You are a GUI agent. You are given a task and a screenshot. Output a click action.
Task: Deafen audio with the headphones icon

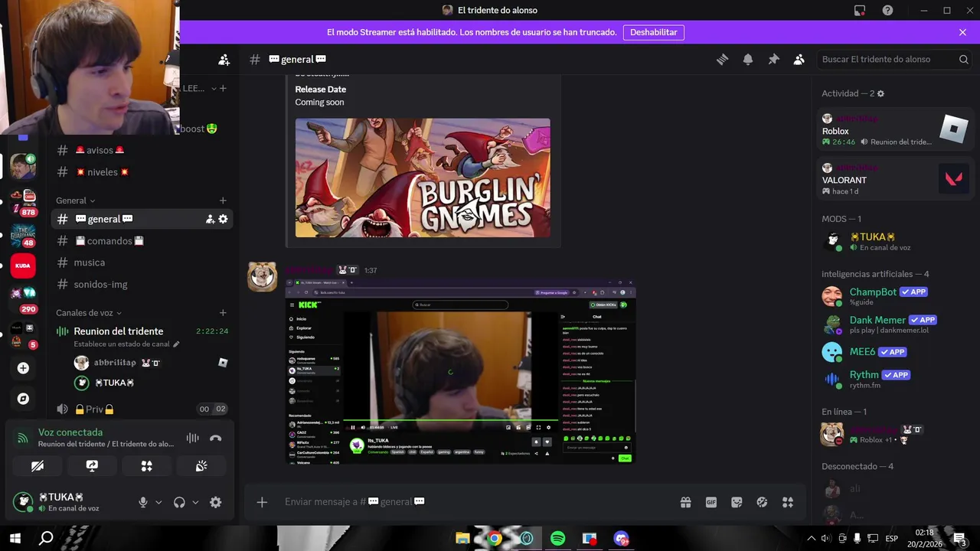click(179, 502)
